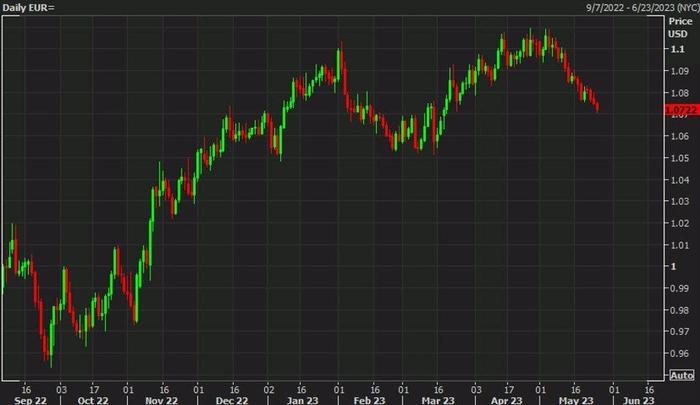700x405 pixels.
Task: Click the Auto scale button
Action: 682,375
